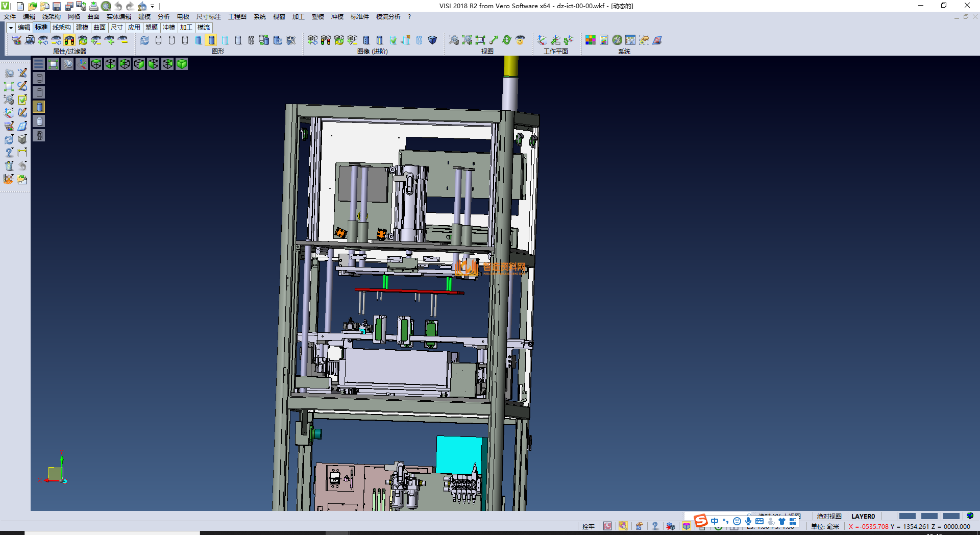This screenshot has width=980, height=535.
Task: Click the 单位: 毫米 units button
Action: point(825,526)
